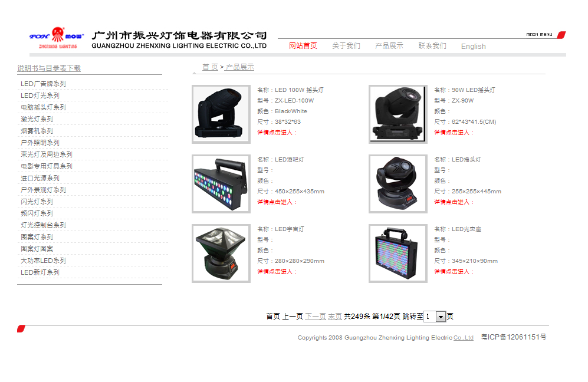Image resolution: width=588 pixels, height=382 pixels.
Task: Go to 下一页 in pagination
Action: [316, 317]
